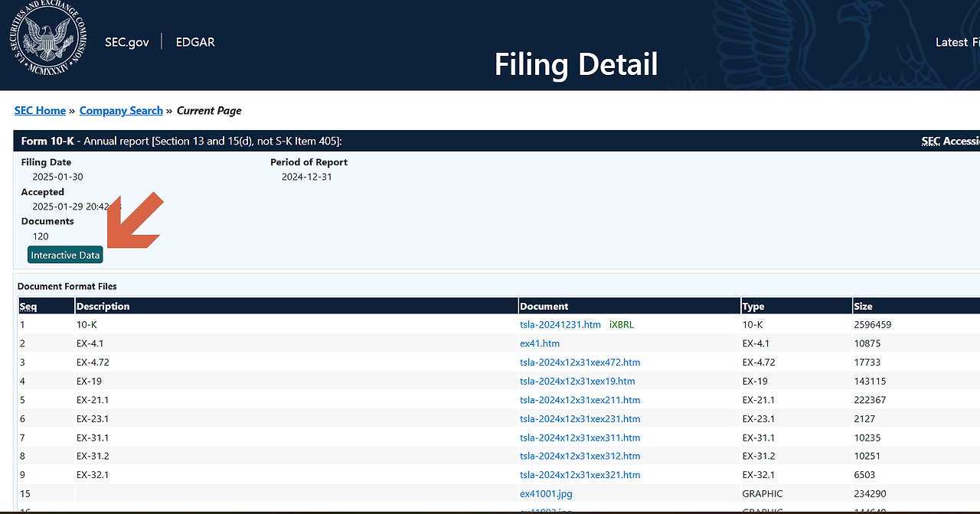Click the Filing Detail page title
This screenshot has width=980, height=514.
click(x=577, y=64)
